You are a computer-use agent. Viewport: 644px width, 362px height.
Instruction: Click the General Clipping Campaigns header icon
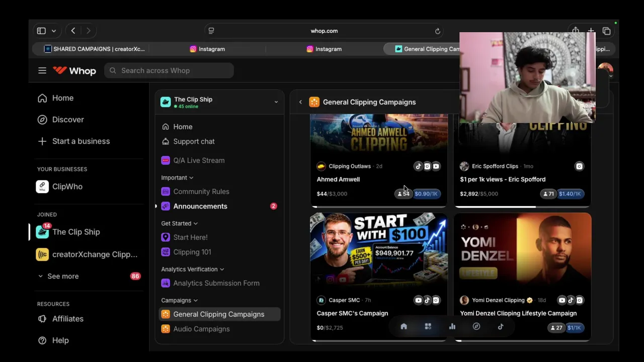314,102
